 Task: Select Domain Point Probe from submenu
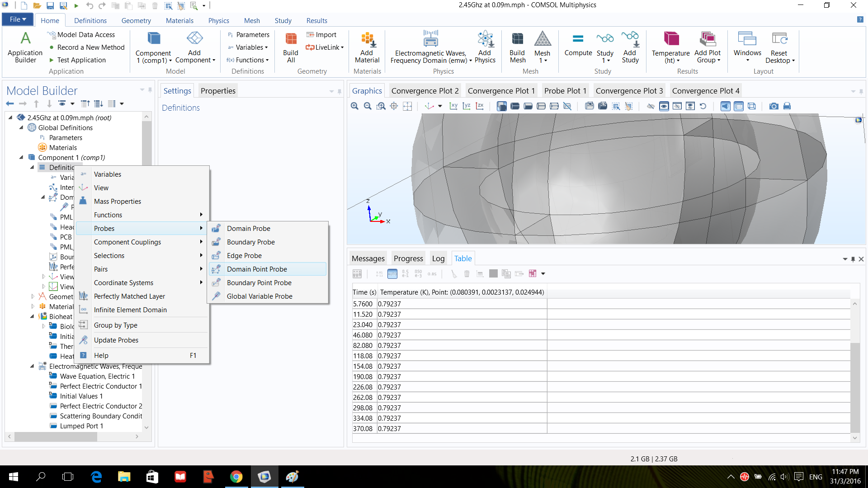(268, 269)
